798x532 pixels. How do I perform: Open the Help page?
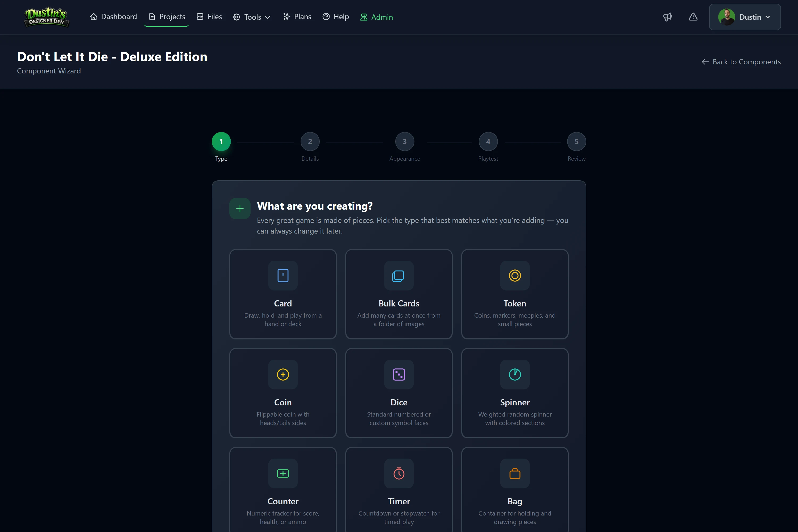click(x=335, y=16)
